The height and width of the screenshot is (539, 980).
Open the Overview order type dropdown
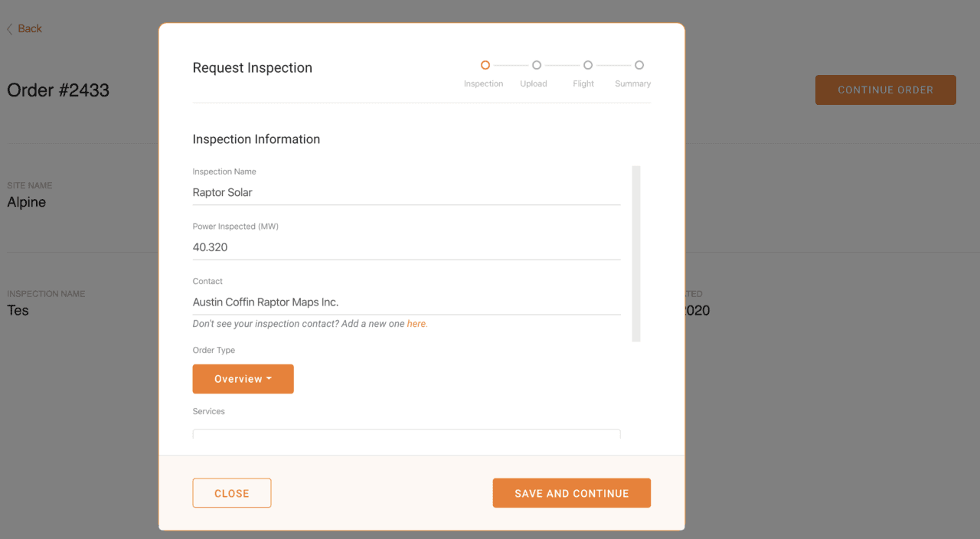tap(243, 379)
